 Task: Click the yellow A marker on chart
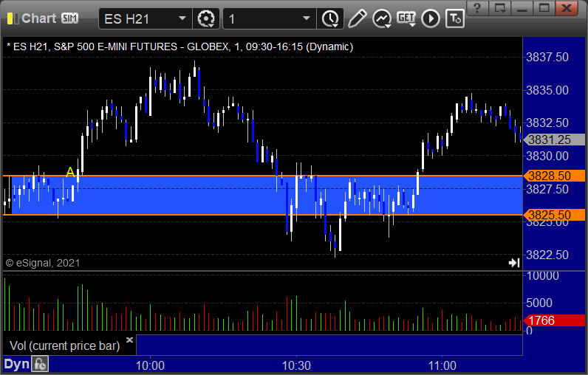coord(70,172)
